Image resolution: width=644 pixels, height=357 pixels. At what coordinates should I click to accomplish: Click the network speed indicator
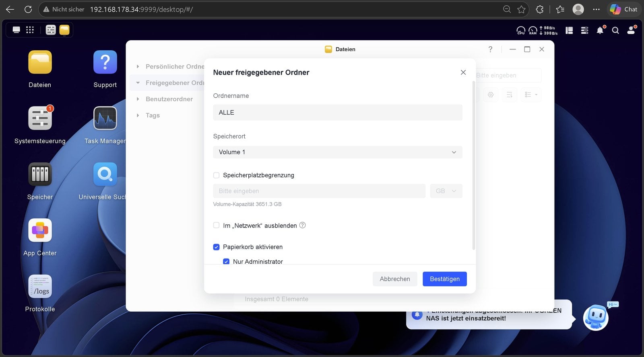point(548,31)
